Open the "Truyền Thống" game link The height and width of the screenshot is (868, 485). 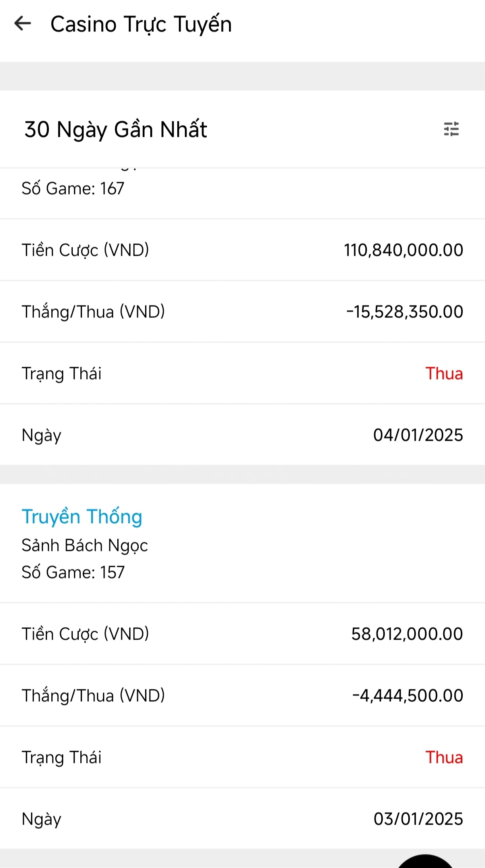82,516
